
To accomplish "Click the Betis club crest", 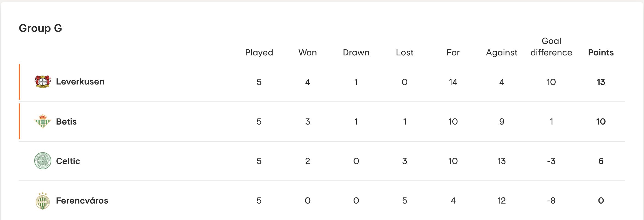I will pyautogui.click(x=43, y=121).
